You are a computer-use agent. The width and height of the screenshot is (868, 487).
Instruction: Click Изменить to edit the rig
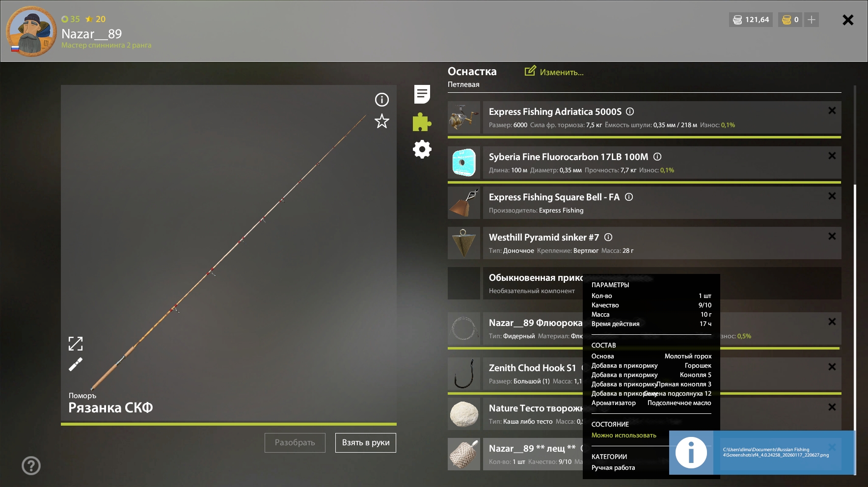[554, 72]
